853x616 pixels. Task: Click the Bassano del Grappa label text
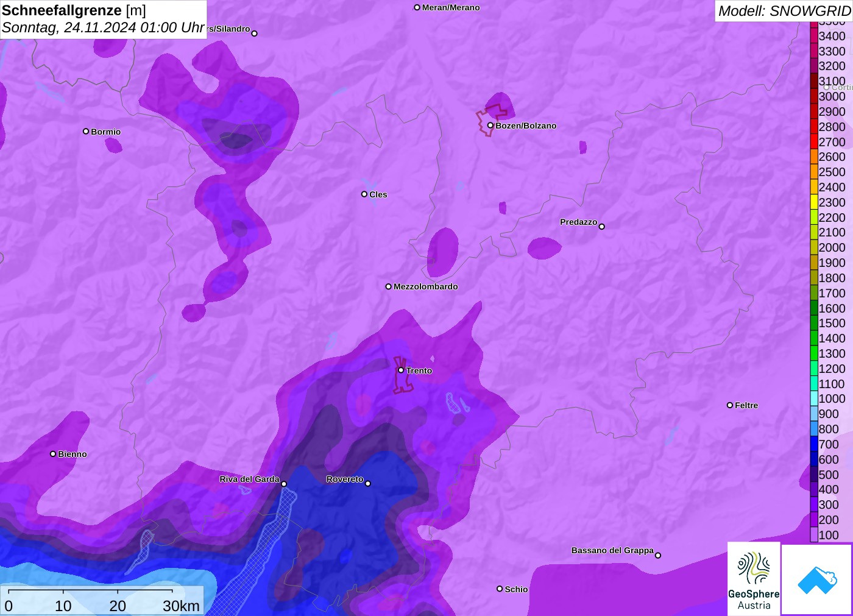(x=612, y=550)
